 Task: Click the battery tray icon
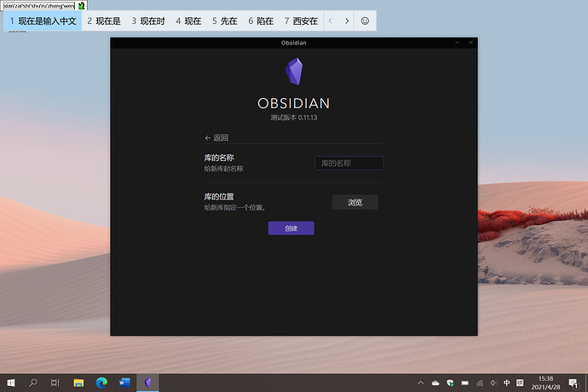coord(465,383)
